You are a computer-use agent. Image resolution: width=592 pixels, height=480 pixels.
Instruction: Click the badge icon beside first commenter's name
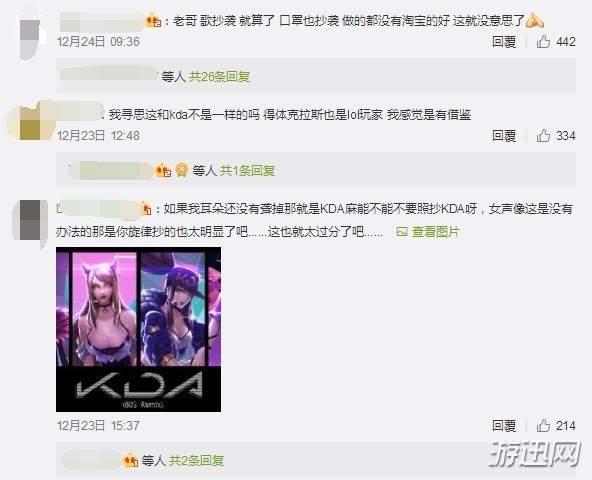[154, 20]
